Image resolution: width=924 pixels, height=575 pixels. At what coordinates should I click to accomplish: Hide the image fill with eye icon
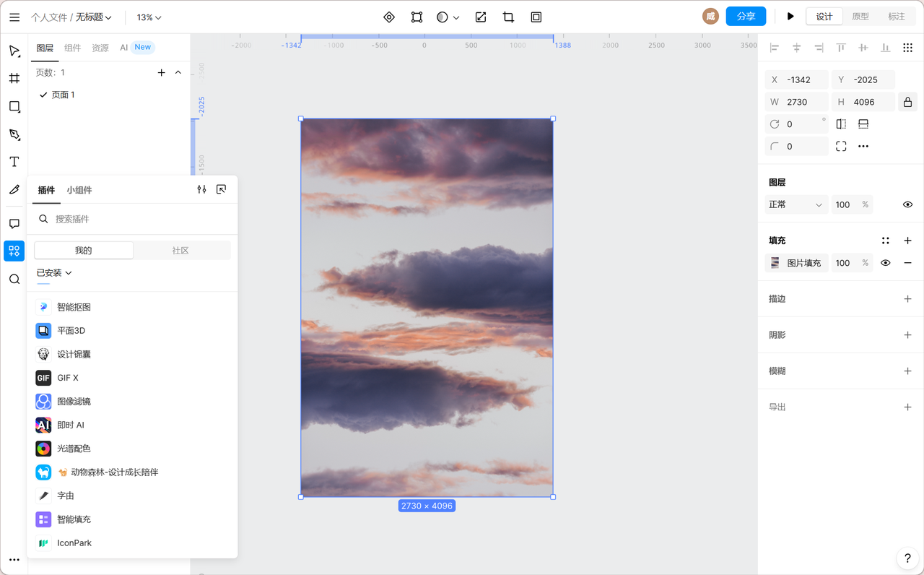[885, 263]
